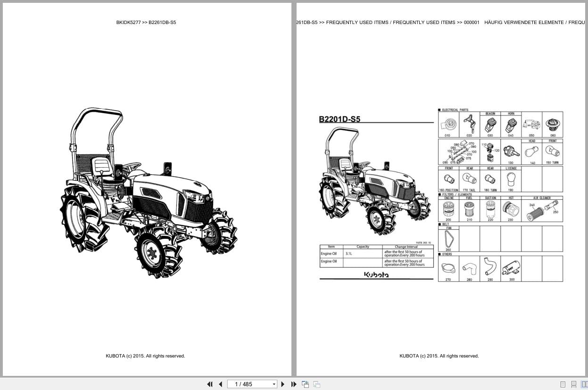The height and width of the screenshot is (390, 588).
Task: Select HORN switch part 040
Action: pos(511,125)
